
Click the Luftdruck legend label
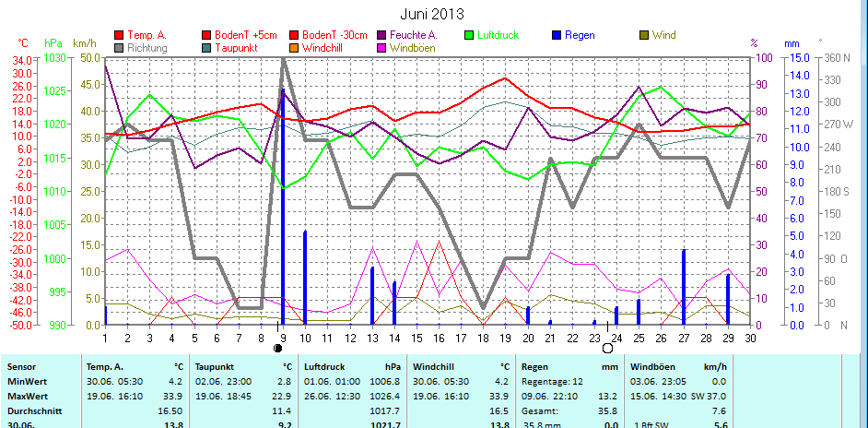[x=499, y=35]
